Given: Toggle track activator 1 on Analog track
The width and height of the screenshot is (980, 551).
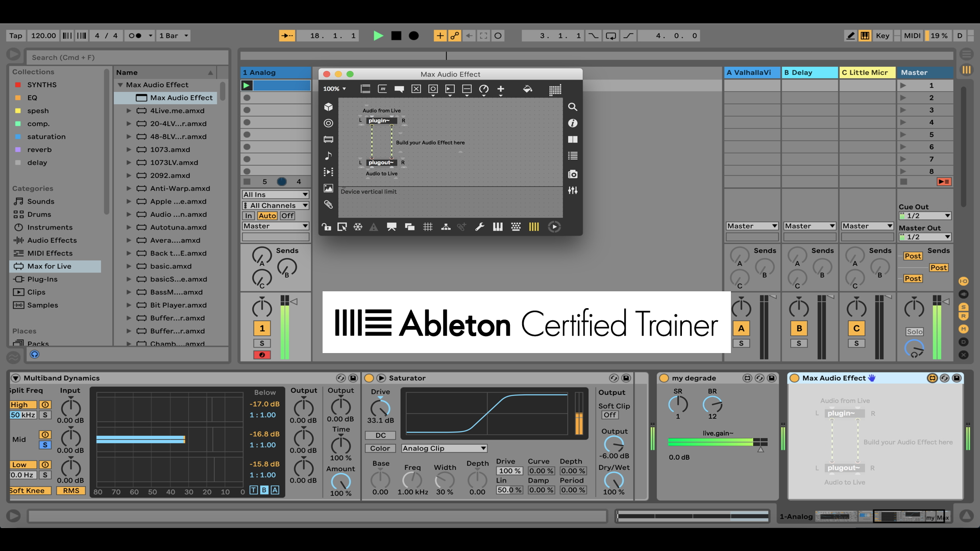Looking at the screenshot, I should pyautogui.click(x=262, y=329).
